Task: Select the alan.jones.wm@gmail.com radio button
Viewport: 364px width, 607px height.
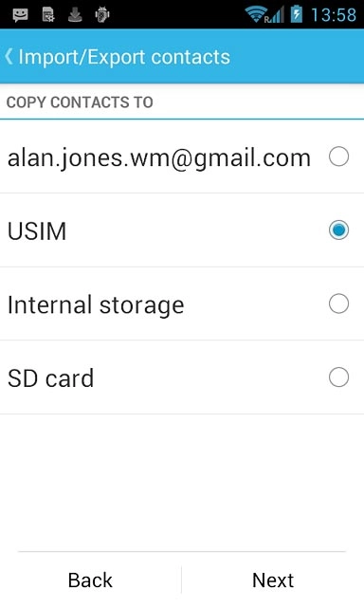Action: pyautogui.click(x=338, y=156)
